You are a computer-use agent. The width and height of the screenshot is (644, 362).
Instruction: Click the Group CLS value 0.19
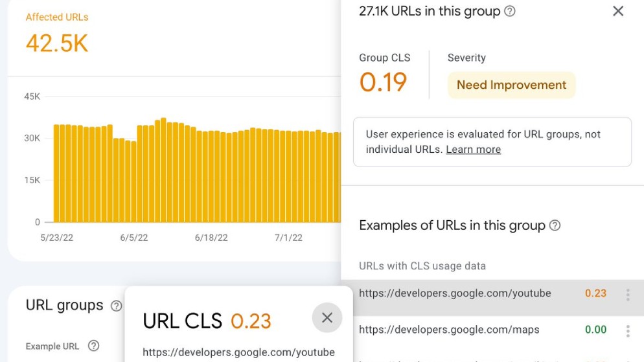tap(383, 82)
